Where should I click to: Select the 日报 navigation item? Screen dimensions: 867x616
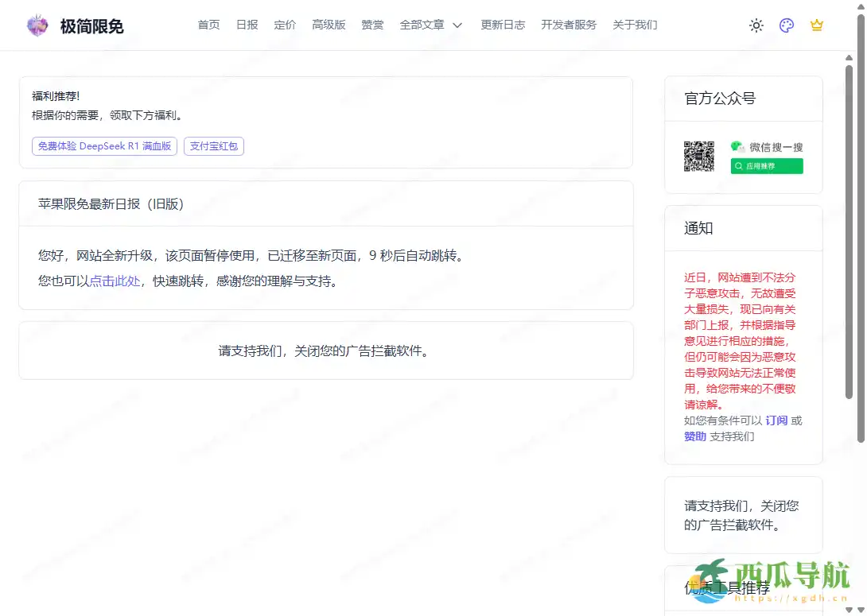247,25
